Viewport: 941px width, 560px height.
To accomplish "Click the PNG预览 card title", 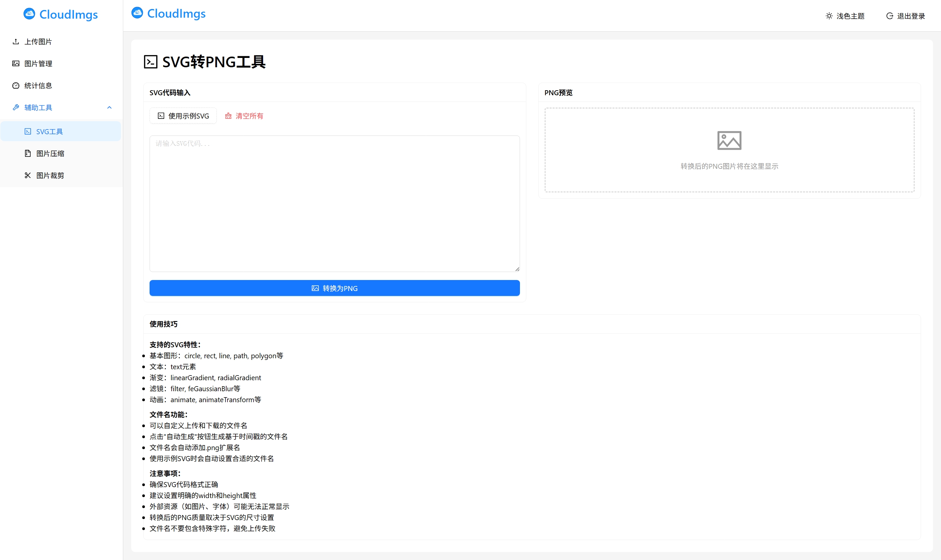I will click(x=558, y=93).
